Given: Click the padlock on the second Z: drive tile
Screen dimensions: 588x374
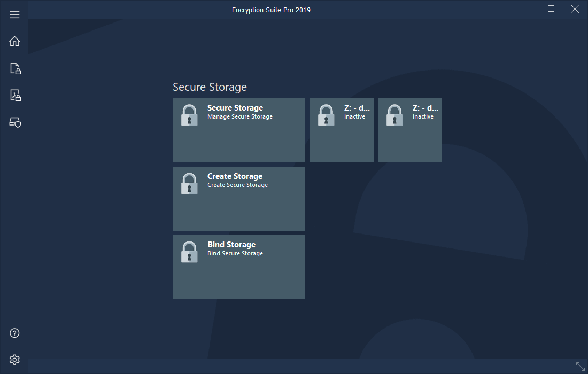Looking at the screenshot, I should coord(394,115).
